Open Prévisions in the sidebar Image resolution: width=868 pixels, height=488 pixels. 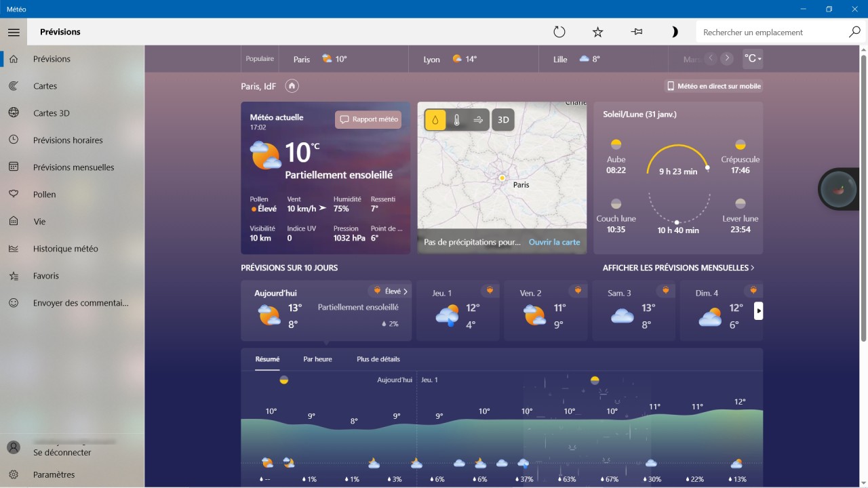73,59
